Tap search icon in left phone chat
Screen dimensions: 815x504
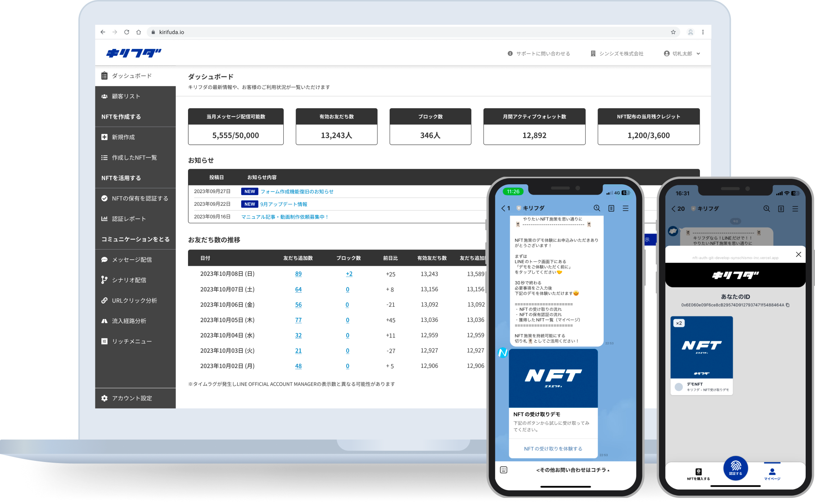click(x=597, y=208)
